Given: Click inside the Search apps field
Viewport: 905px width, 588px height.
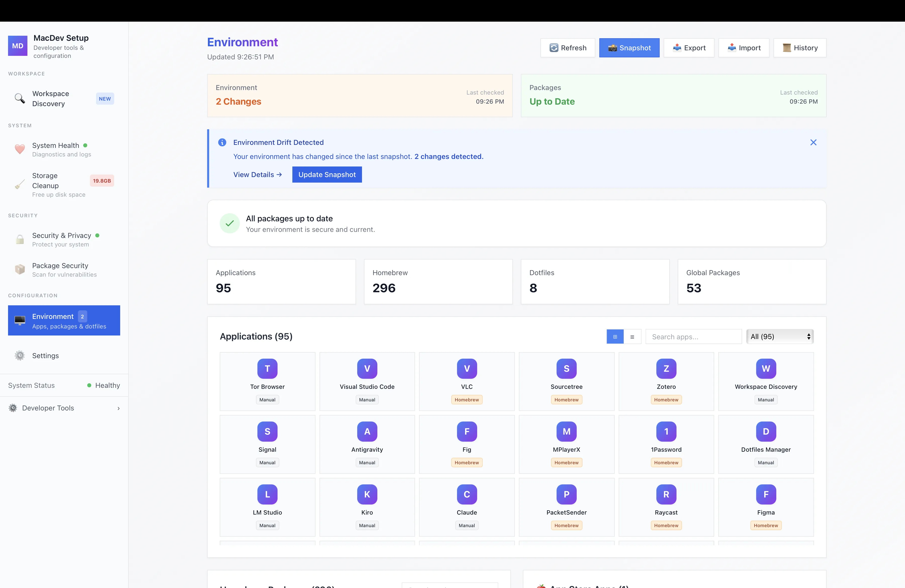Looking at the screenshot, I should click(693, 337).
